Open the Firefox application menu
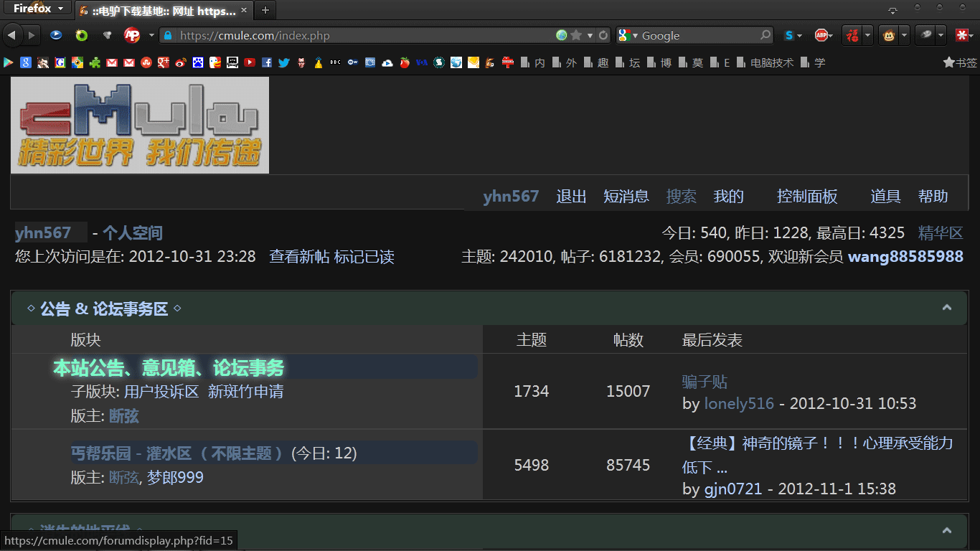 [37, 9]
